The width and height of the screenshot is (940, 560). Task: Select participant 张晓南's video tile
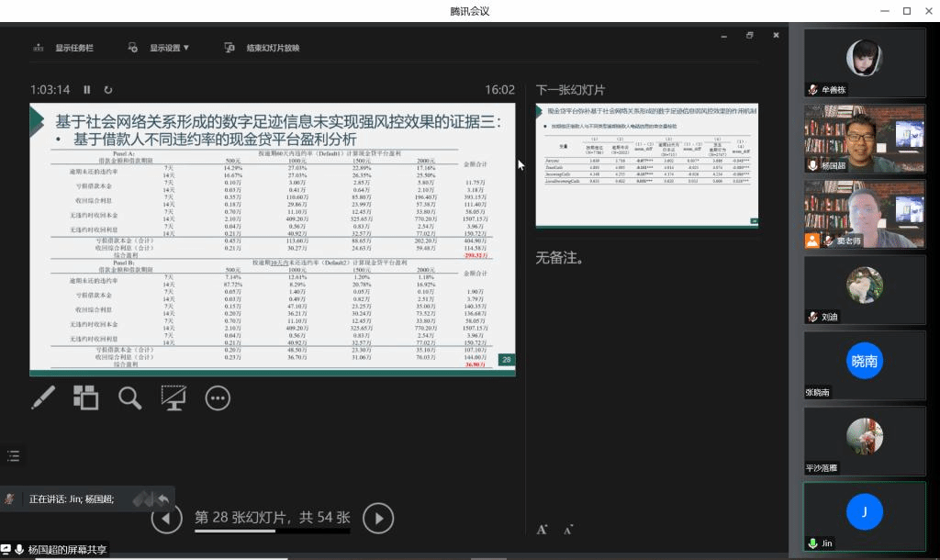864,364
